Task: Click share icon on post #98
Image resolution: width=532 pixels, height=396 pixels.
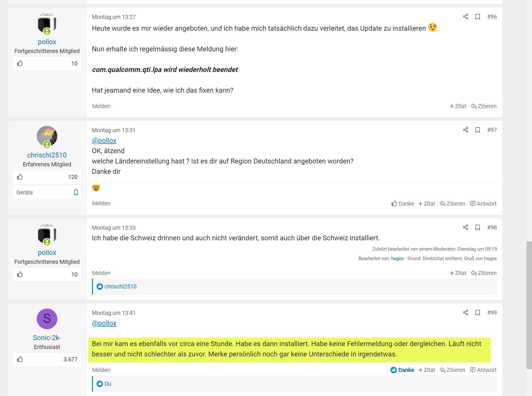Action: 465,227
